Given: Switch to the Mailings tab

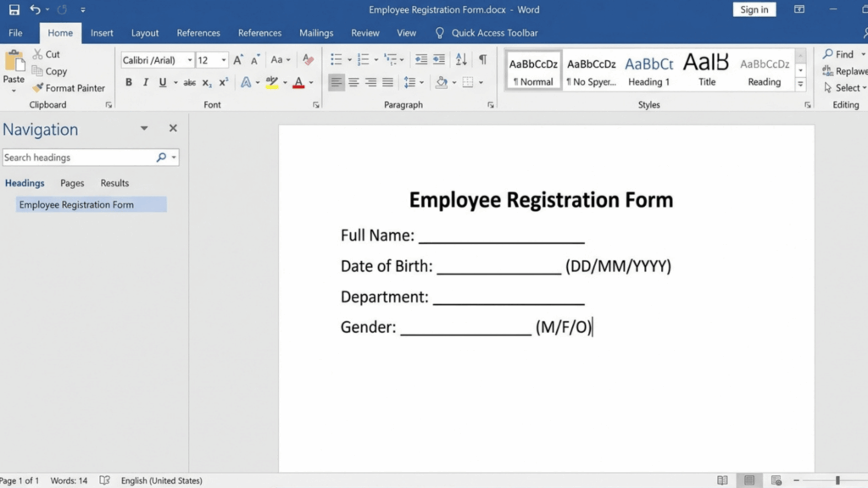Looking at the screenshot, I should (x=316, y=33).
